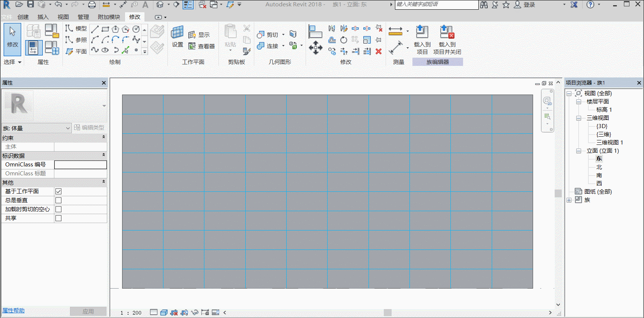Collapse the 其他 properties section
The image size is (644, 318).
[x=103, y=182]
